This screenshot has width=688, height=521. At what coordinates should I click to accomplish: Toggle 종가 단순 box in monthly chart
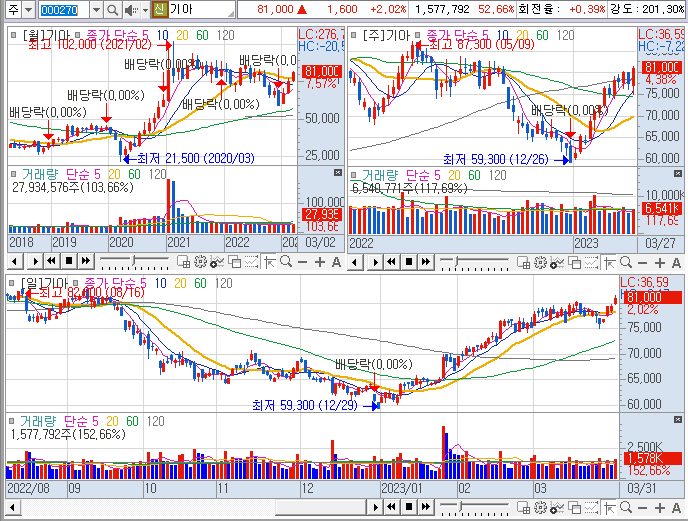[x=78, y=35]
